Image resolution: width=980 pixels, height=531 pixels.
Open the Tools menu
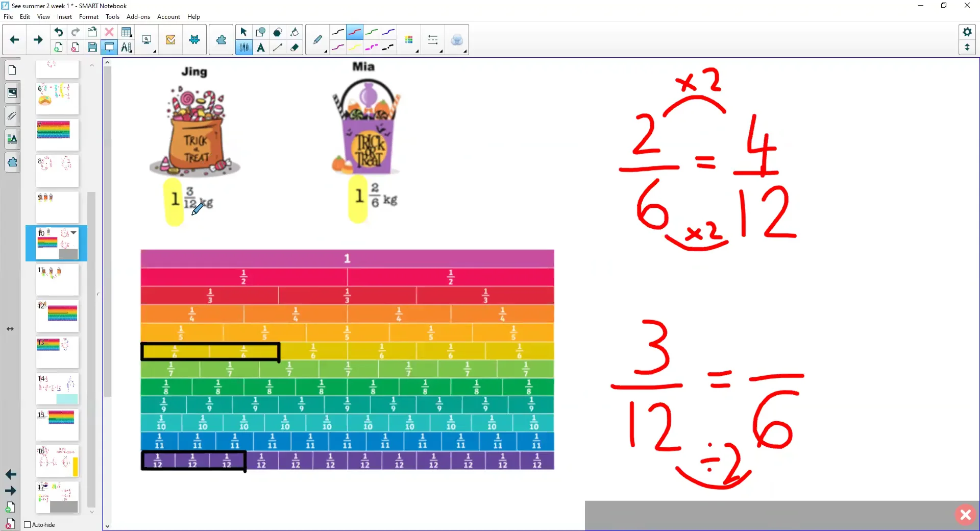tap(112, 17)
